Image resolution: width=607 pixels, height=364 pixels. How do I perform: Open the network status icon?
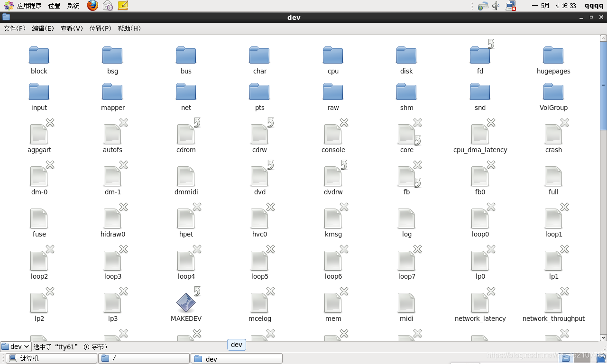pos(511,6)
